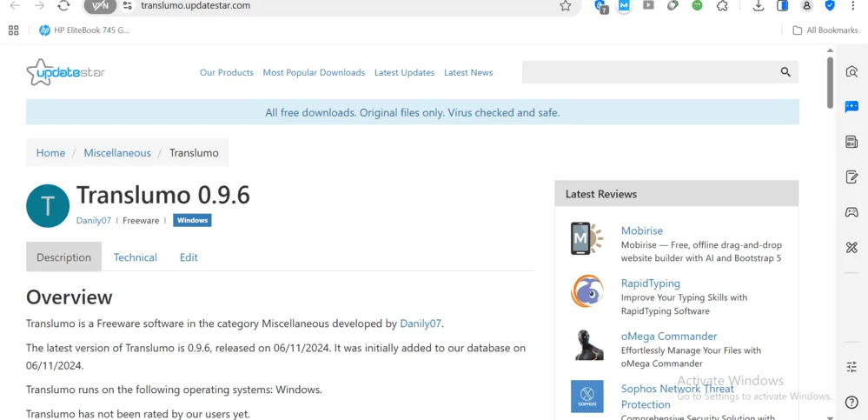The image size is (868, 420).
Task: Open the game controller sidebar icon
Action: (x=851, y=212)
